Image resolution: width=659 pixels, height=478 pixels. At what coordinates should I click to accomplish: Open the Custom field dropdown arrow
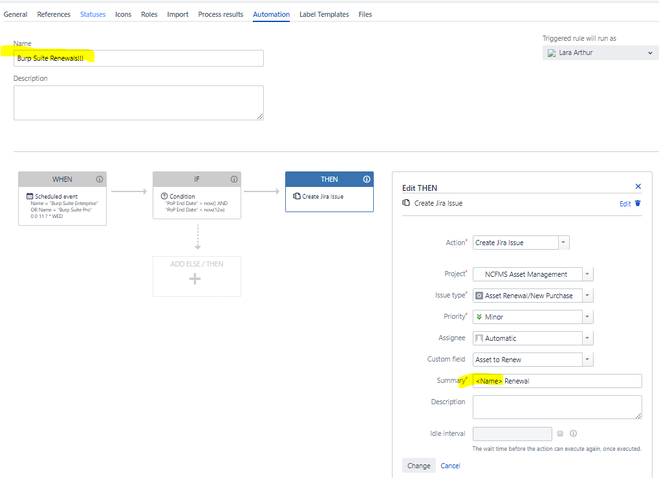[588, 359]
